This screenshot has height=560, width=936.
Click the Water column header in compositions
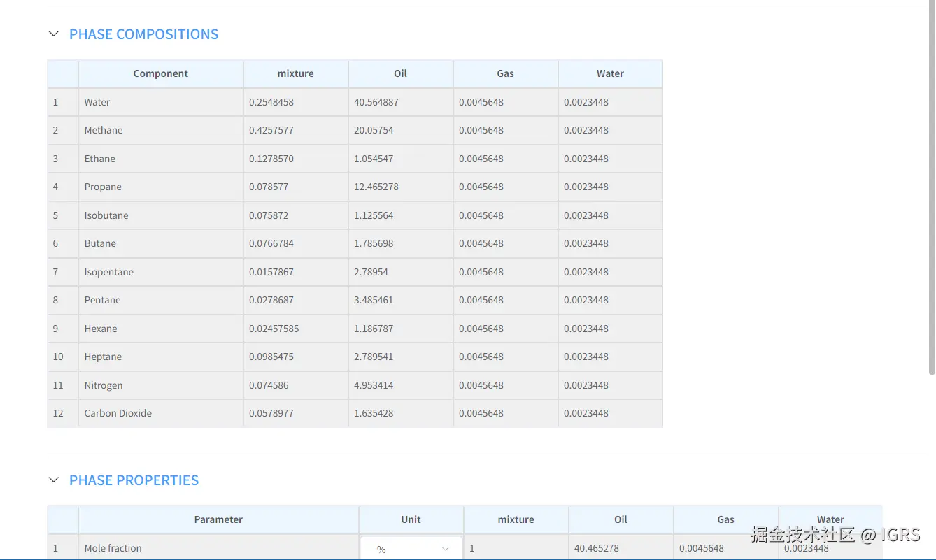610,73
